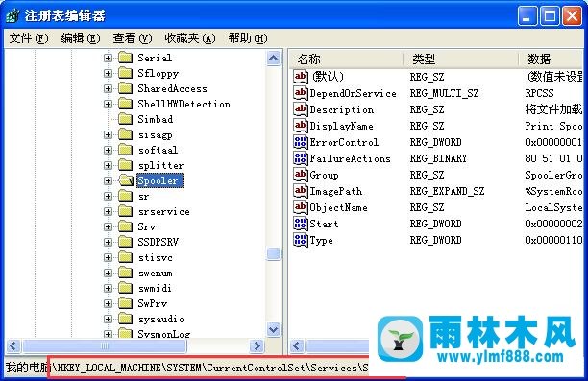This screenshot has height=381, width=588.
Task: Select the Start value name
Action: tap(324, 224)
